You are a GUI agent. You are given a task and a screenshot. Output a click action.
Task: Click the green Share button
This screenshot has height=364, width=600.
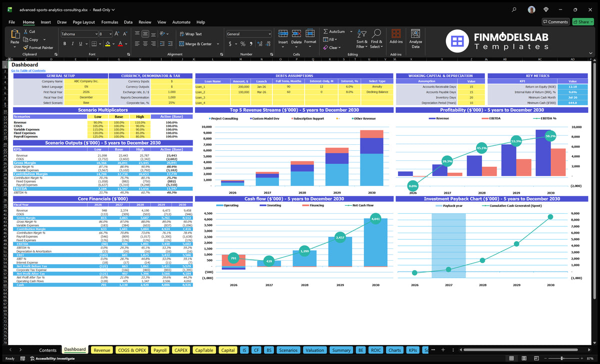[x=583, y=22]
